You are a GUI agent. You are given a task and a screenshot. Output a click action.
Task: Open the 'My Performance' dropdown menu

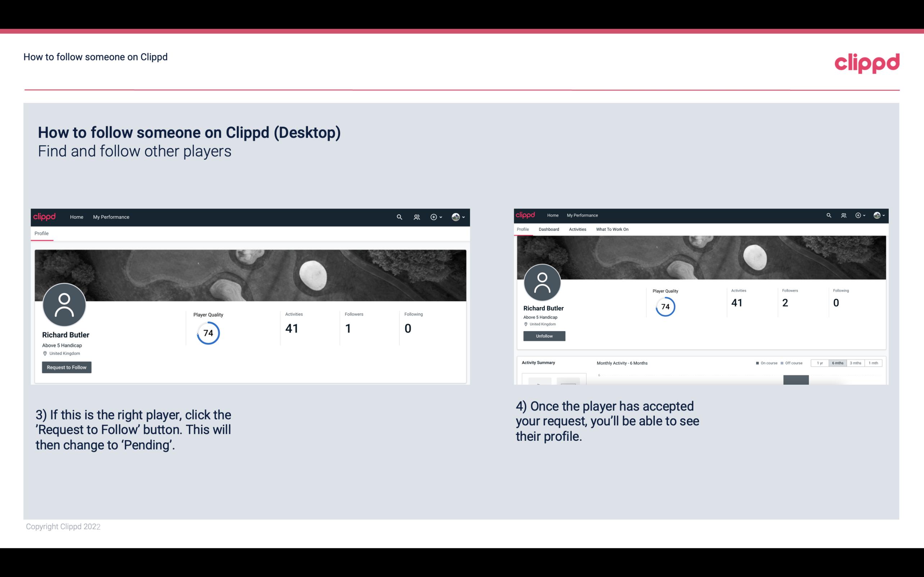point(110,217)
